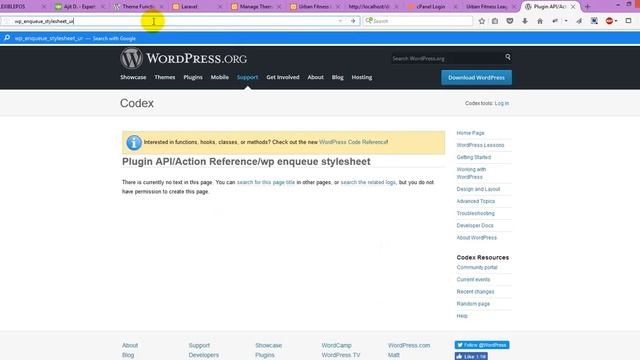Open Working with WordPress in the sidebar
Screen dimensions: 640x360
point(471,173)
